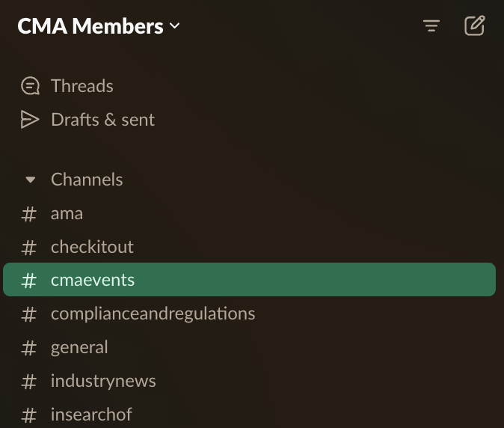Image resolution: width=504 pixels, height=428 pixels.
Task: Click the compose new message icon
Action: click(475, 27)
